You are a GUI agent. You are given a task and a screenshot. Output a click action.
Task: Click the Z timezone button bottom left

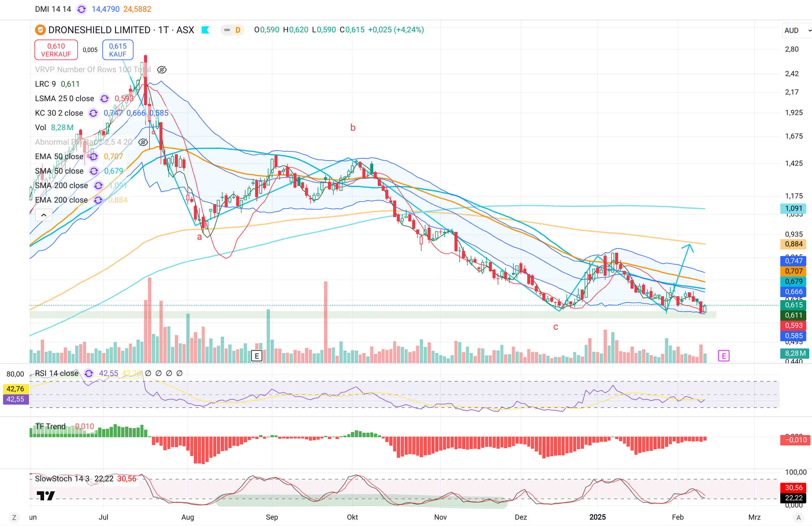tap(14, 518)
